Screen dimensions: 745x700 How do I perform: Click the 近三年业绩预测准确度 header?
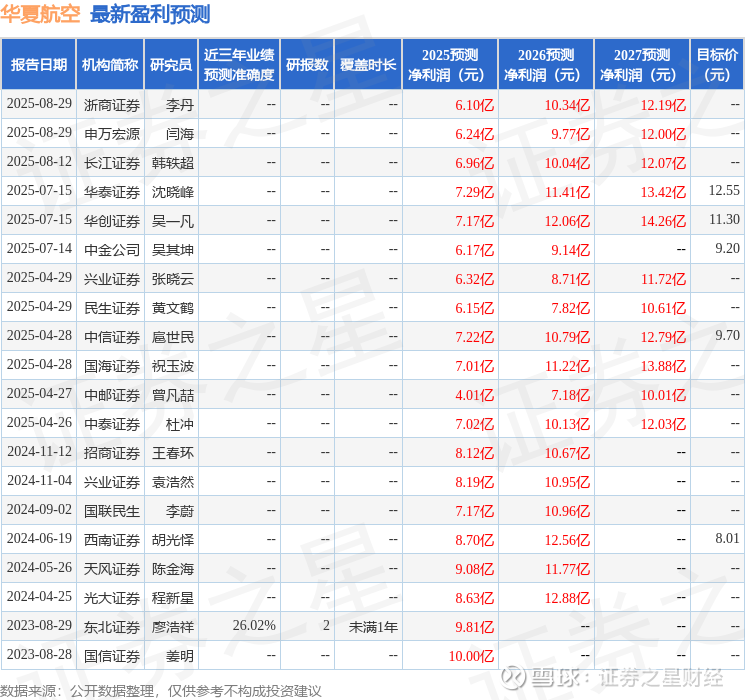[239, 65]
